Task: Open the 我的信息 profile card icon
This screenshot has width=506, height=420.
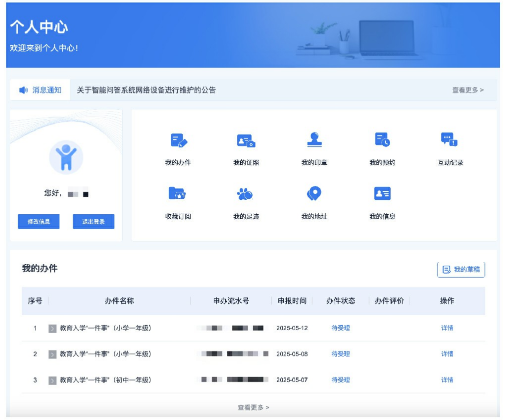Action: (x=382, y=194)
